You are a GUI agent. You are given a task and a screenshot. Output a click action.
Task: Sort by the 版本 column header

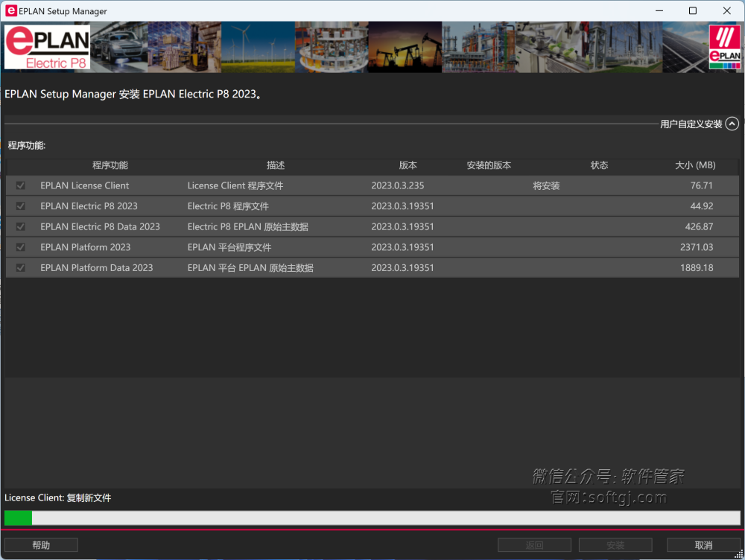pyautogui.click(x=408, y=165)
